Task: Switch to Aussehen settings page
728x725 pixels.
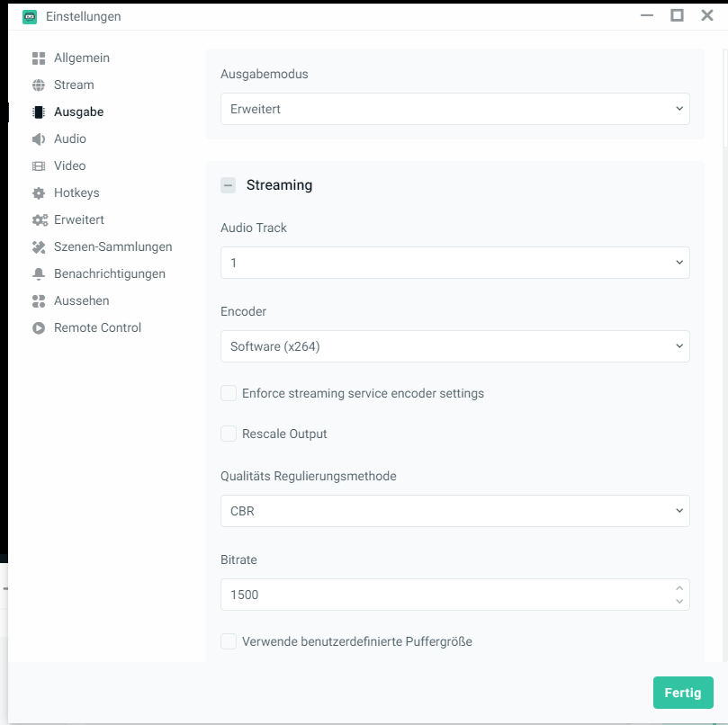Action: [81, 300]
